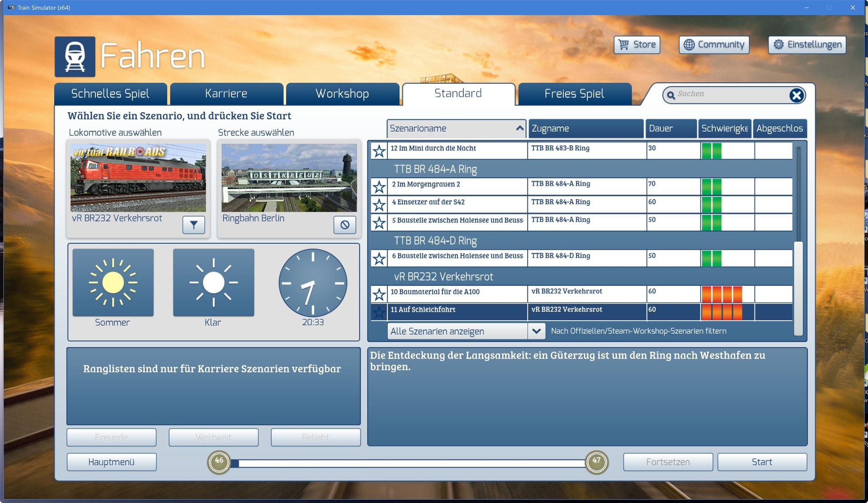Open Einstellungen gear button
The width and height of the screenshot is (868, 503).
(807, 45)
